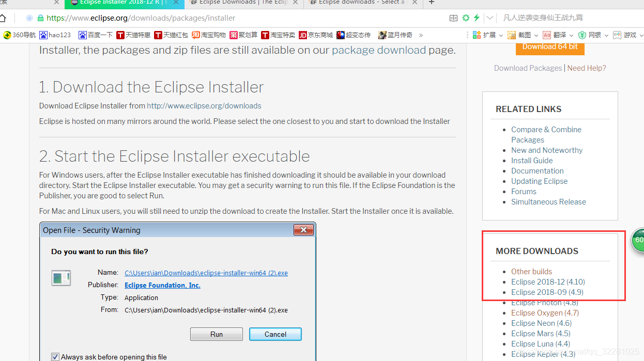
Task: Click the green lightning speed-mode icon
Action: tap(477, 18)
